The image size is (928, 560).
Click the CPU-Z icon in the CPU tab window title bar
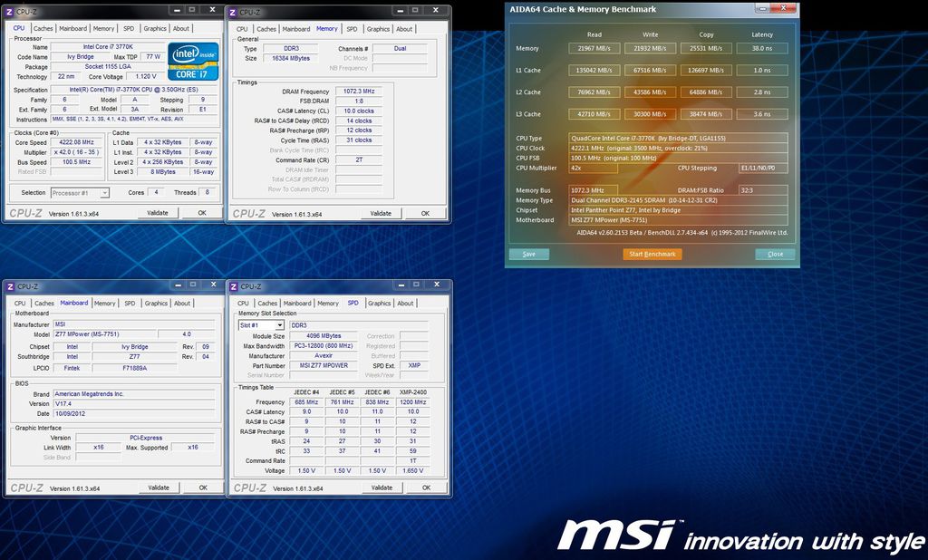click(x=10, y=12)
